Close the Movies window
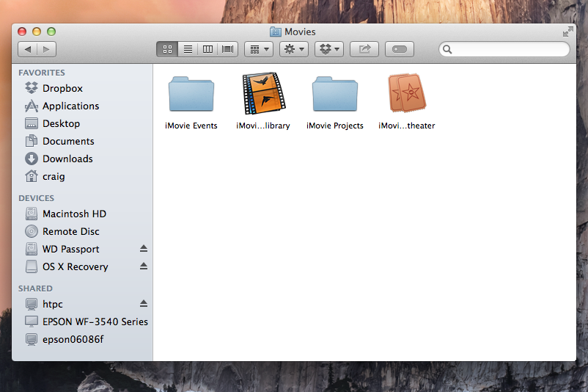The width and height of the screenshot is (588, 392). [x=22, y=32]
